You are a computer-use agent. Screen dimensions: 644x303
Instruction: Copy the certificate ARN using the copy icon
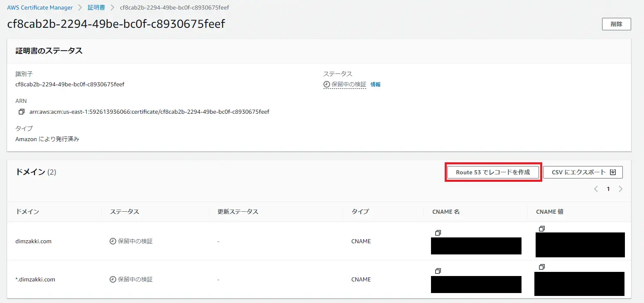point(21,111)
